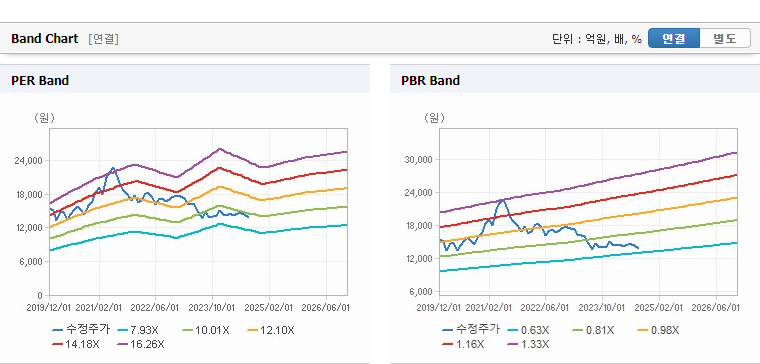Toggle 16.26X series in PER legend

point(141,345)
